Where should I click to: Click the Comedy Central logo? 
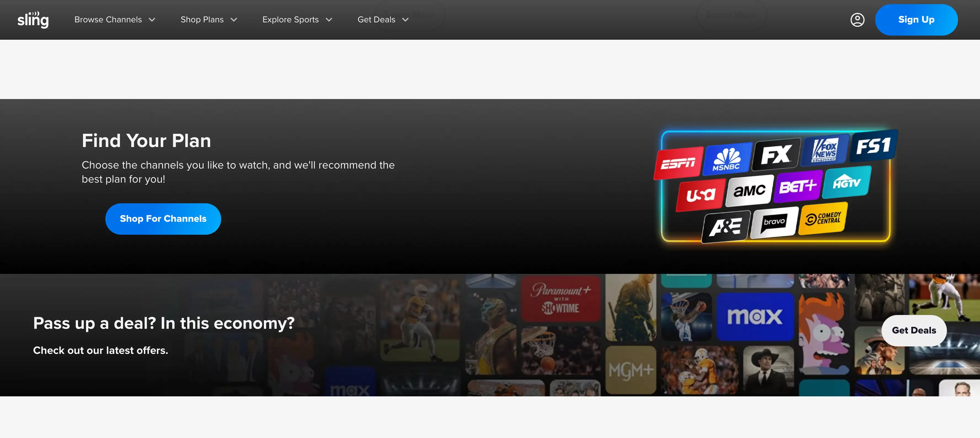[823, 218]
